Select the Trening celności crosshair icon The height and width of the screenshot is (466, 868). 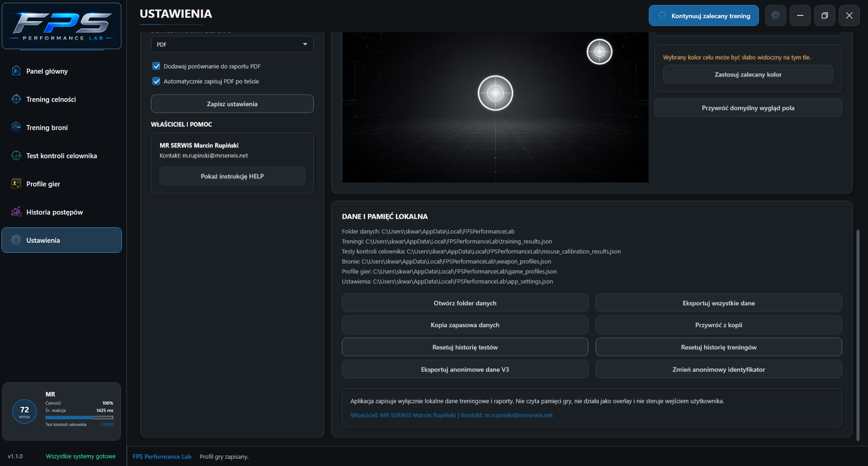(x=16, y=99)
